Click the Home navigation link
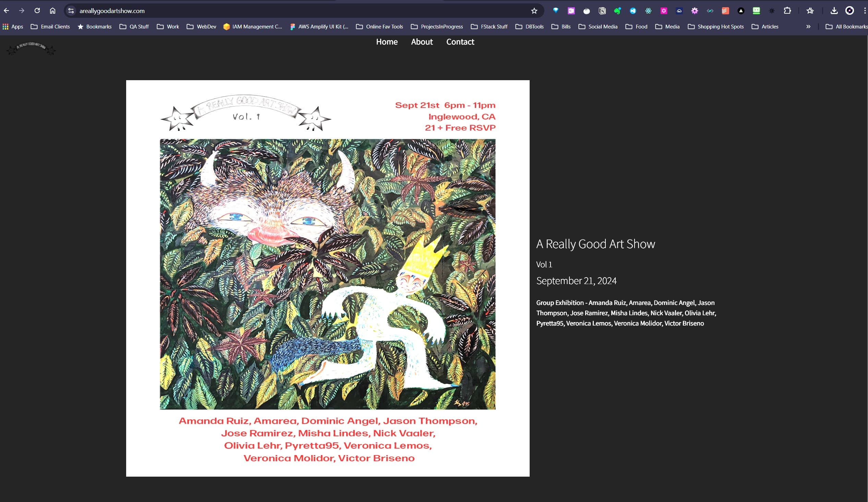This screenshot has height=502, width=868. pyautogui.click(x=387, y=42)
